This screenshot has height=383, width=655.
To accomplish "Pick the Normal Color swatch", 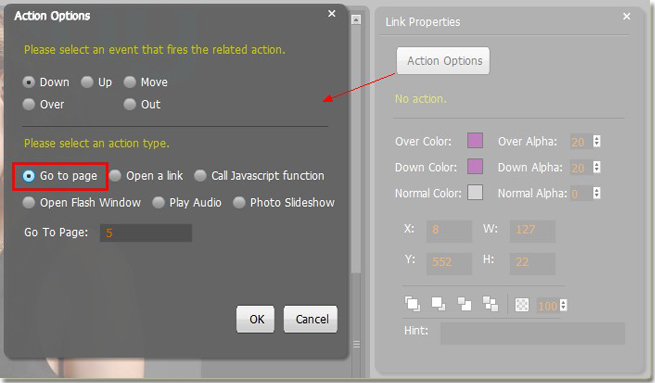I will click(x=475, y=193).
